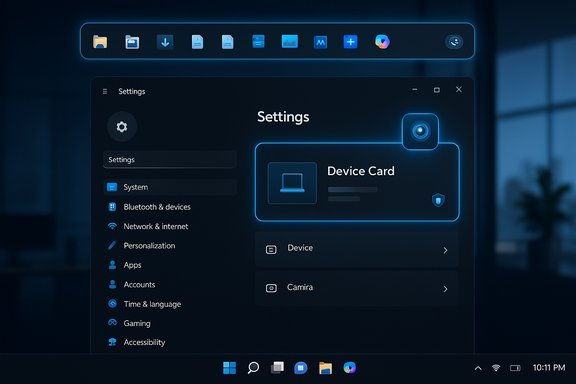The width and height of the screenshot is (576, 384).
Task: Click the globe clock icon beside Time & language
Action: pyautogui.click(x=112, y=304)
